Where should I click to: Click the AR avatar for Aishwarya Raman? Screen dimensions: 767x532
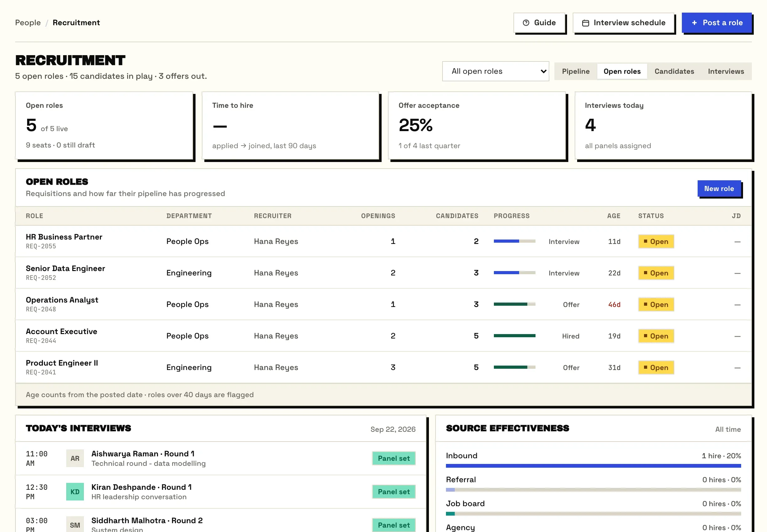click(75, 458)
